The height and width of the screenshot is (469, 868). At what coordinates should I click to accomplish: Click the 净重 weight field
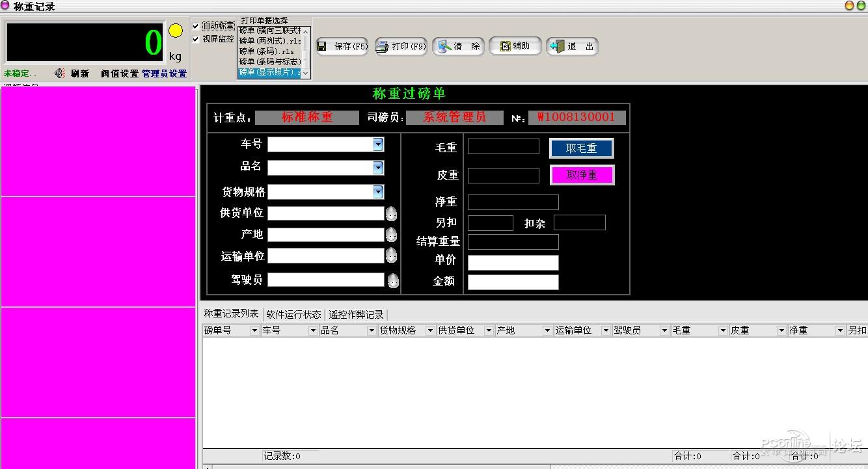pyautogui.click(x=513, y=202)
